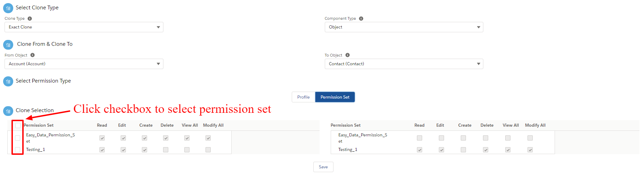Expand the From Object dropdown with Account
Viewport: 644px width, 177px height.
point(84,64)
